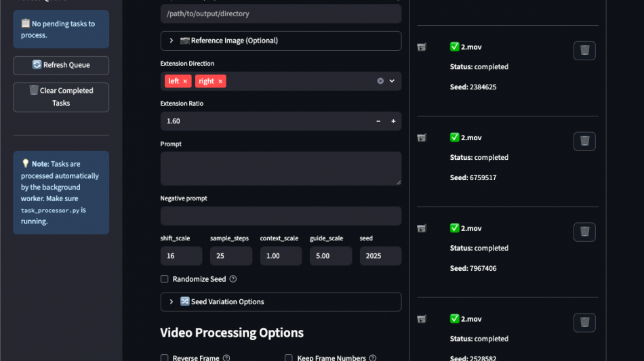
Task: Increase Extension Ratio with the plus button
Action: tap(393, 121)
